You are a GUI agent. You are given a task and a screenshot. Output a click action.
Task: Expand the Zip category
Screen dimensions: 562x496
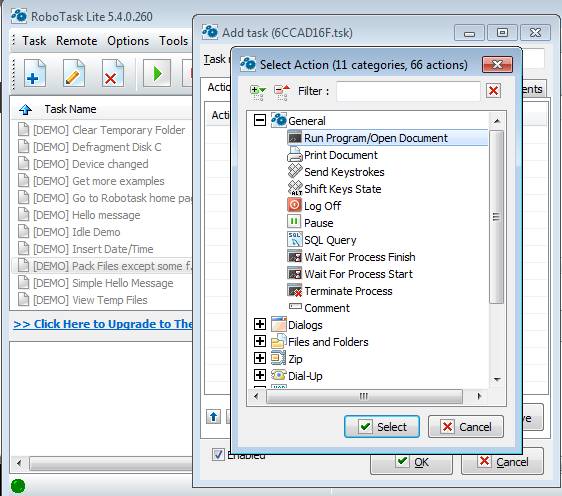click(x=259, y=358)
